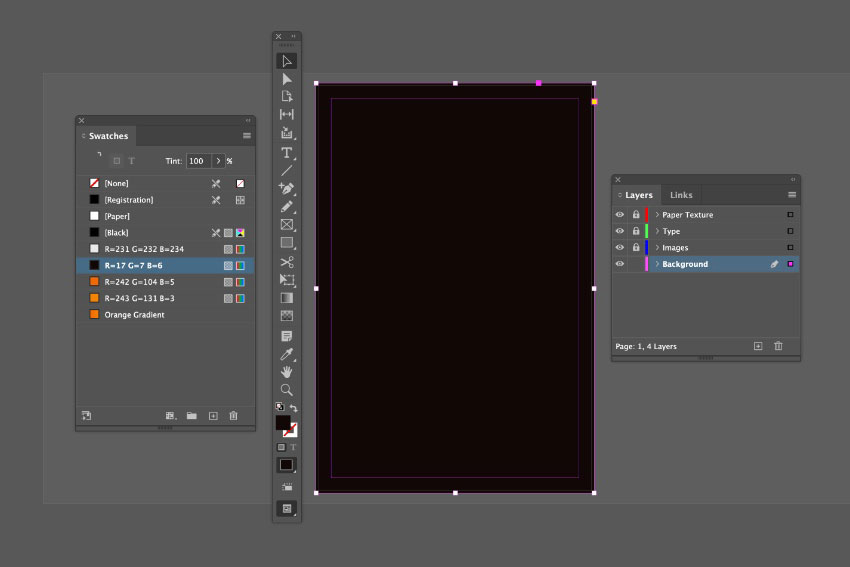Select the Orange Gradient swatch
850x567 pixels.
pyautogui.click(x=165, y=314)
